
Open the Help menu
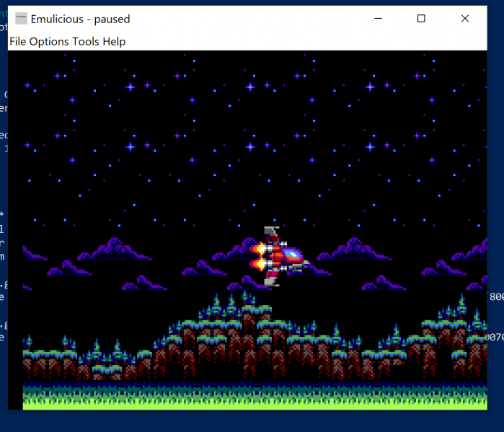114,41
